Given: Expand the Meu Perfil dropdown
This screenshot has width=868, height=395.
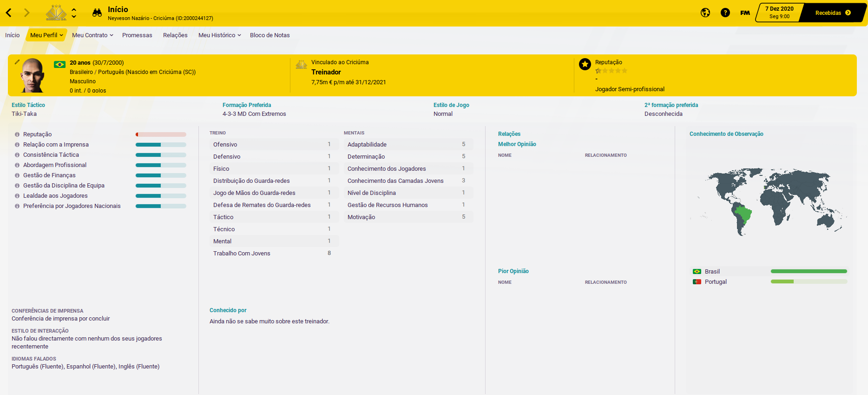Looking at the screenshot, I should coord(46,35).
